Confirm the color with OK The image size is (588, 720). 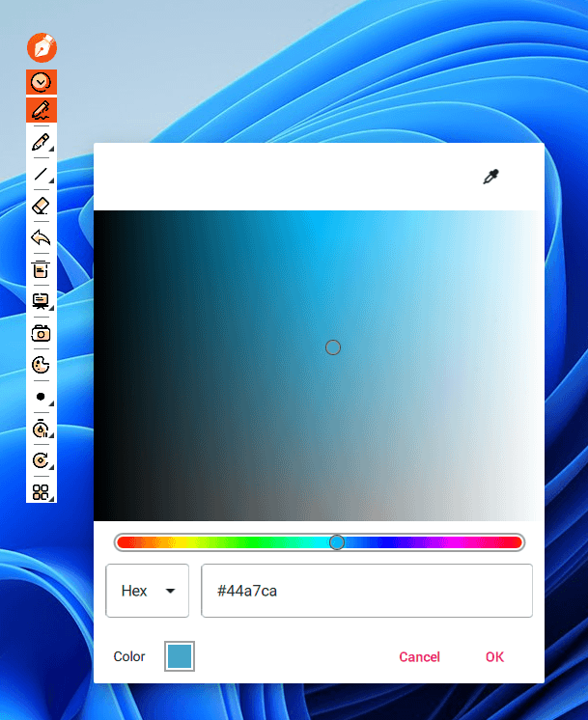tap(494, 657)
